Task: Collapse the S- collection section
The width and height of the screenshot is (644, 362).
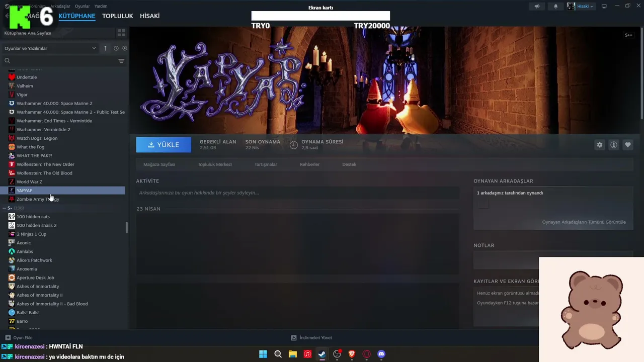Action: click(6, 208)
